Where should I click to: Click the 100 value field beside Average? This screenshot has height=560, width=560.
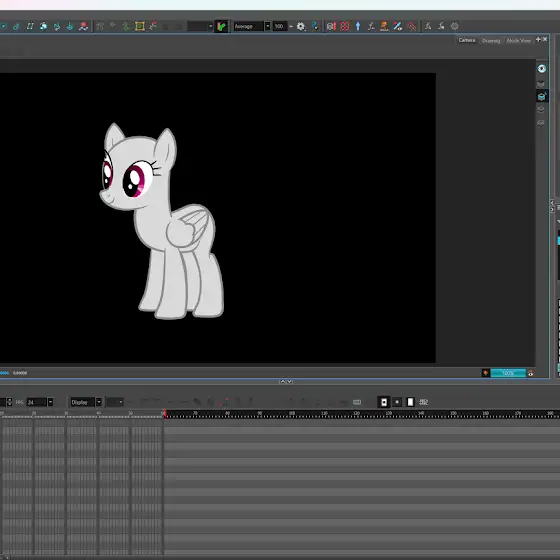280,26
